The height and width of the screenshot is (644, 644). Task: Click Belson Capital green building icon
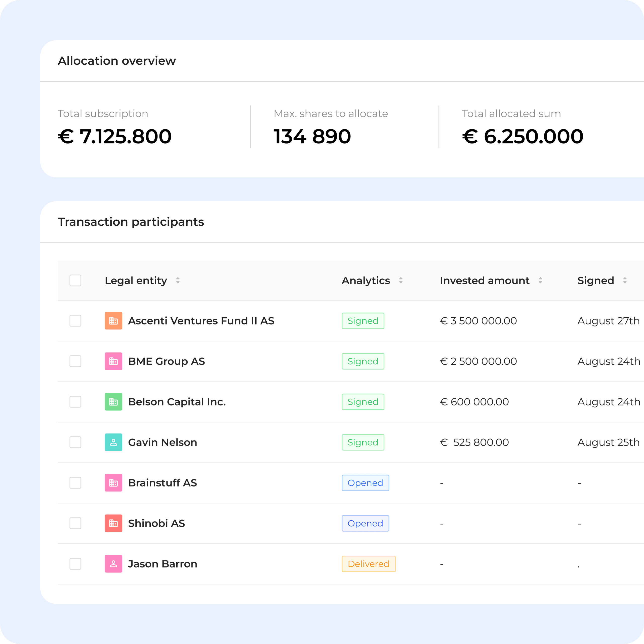113,402
